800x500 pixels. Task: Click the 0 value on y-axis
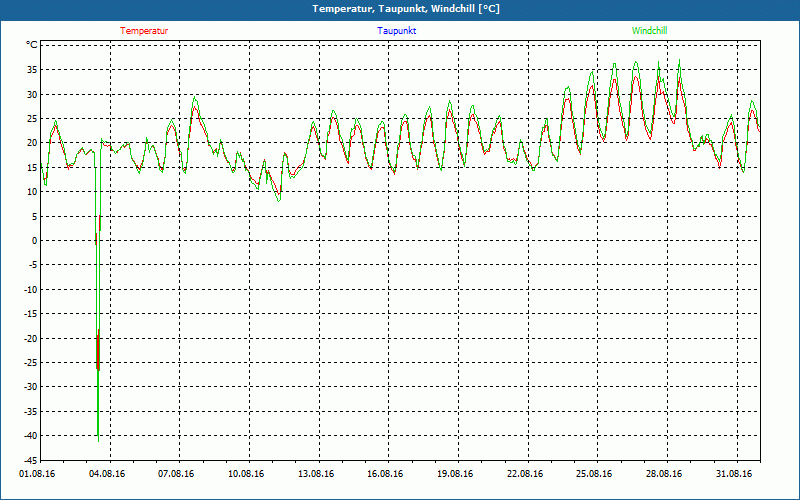[35, 241]
